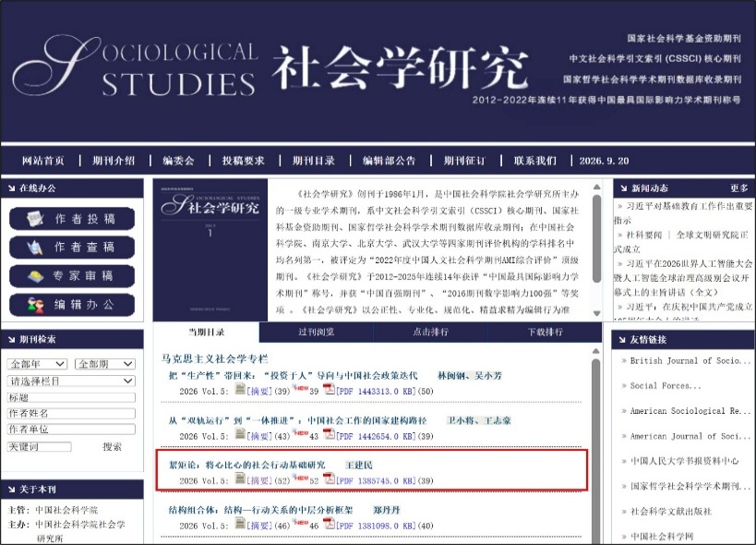Click the 搜索 search button
This screenshot has height=545, width=756.
pyautogui.click(x=112, y=446)
